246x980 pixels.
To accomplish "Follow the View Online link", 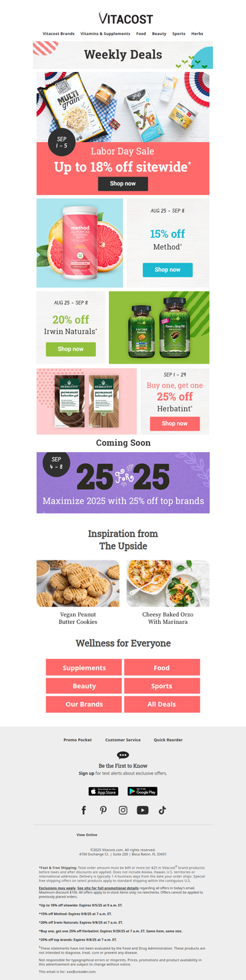I will (x=87, y=835).
